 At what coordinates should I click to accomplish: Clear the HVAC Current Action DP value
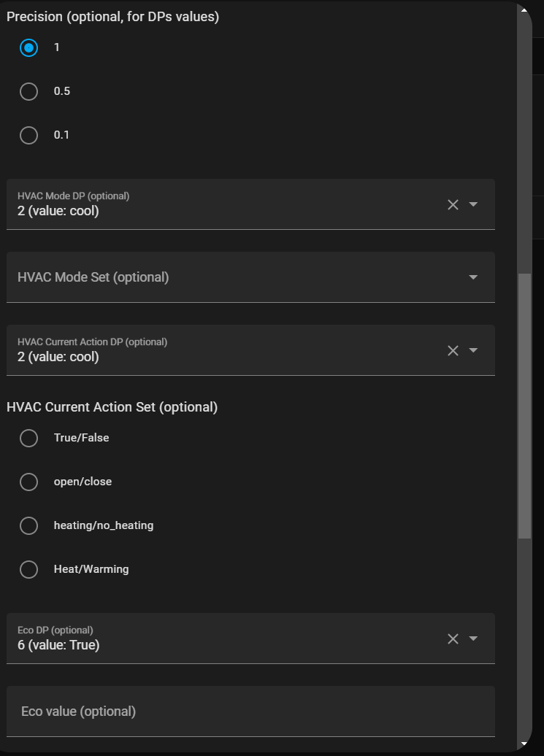pyautogui.click(x=453, y=350)
